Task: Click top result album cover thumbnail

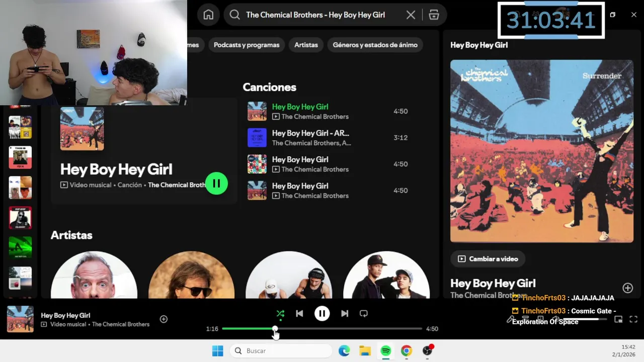Action: click(x=82, y=128)
